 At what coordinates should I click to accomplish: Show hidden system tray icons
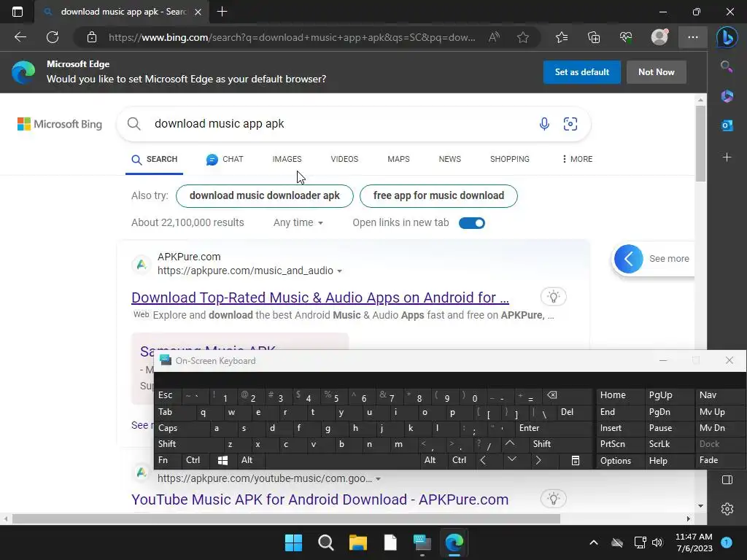tap(594, 542)
